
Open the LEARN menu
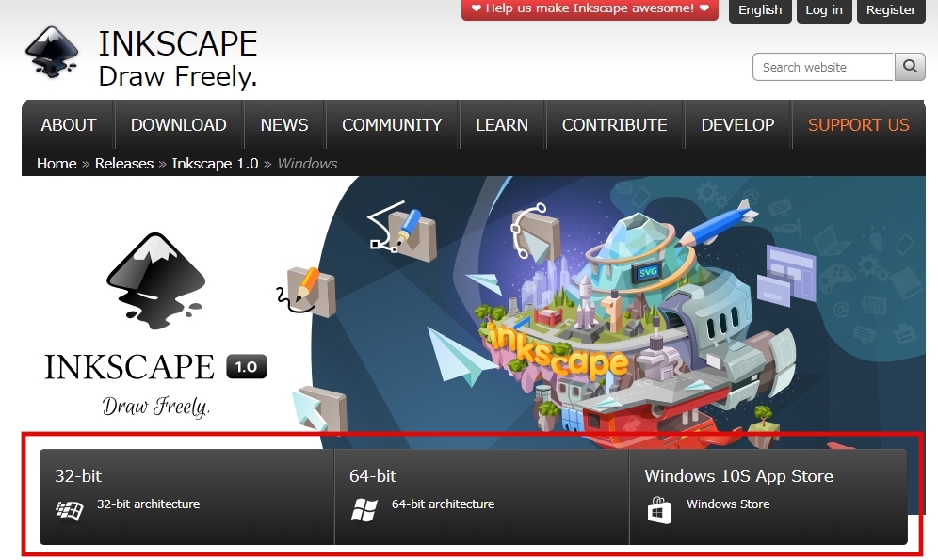point(502,125)
